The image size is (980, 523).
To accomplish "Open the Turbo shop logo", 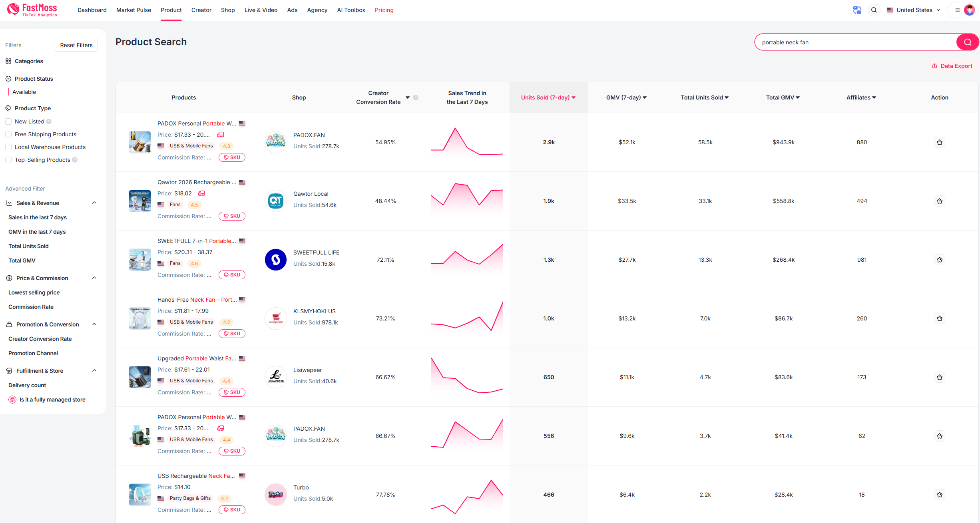I will [x=276, y=495].
